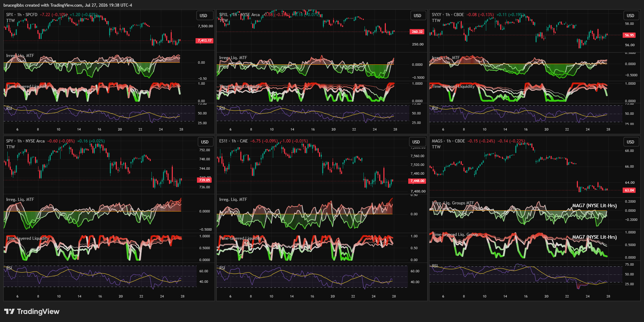Select the 63.04 last price label

(629, 190)
